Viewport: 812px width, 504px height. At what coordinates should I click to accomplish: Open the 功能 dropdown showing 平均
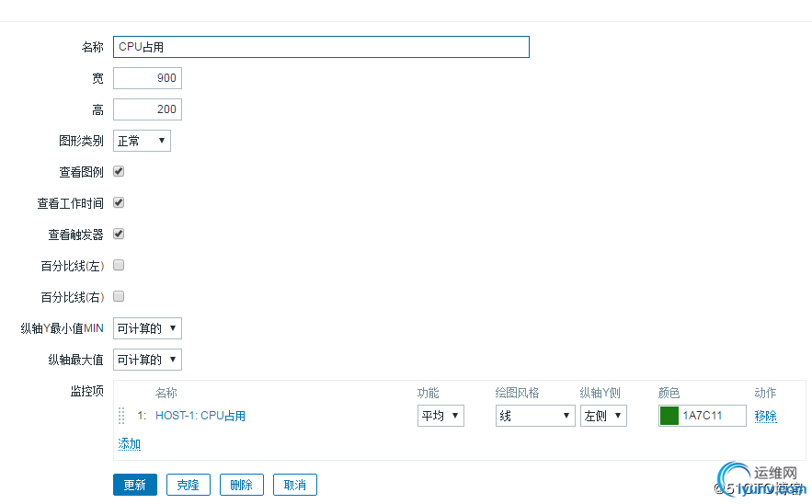pyautogui.click(x=440, y=416)
